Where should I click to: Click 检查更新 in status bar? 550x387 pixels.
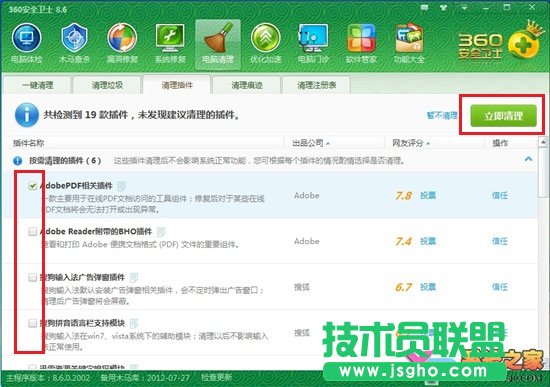tap(216, 378)
